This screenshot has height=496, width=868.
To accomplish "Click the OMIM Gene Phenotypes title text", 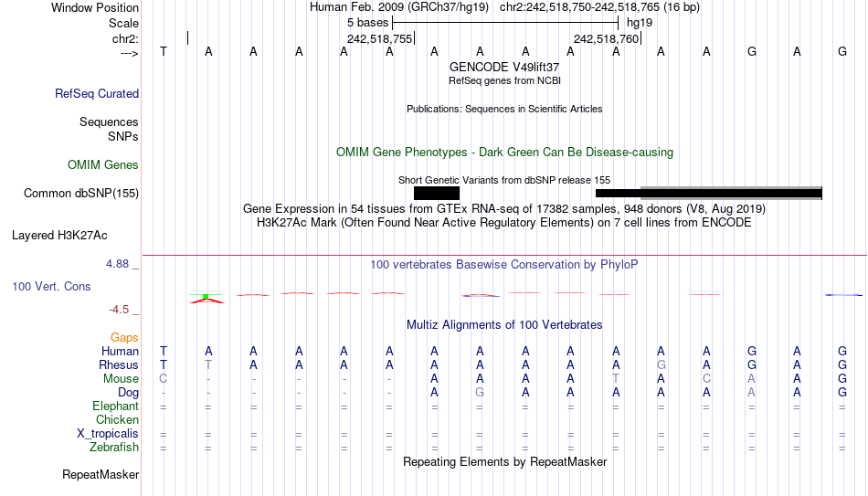I will pyautogui.click(x=504, y=153).
